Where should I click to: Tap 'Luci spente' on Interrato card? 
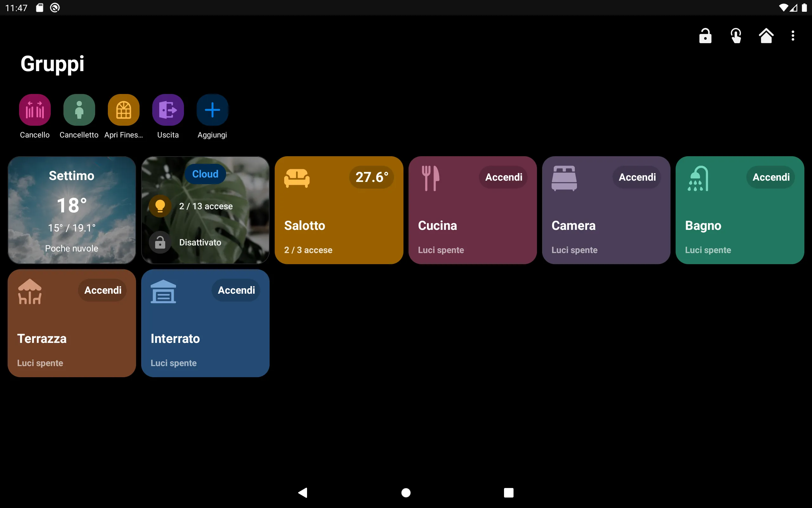point(174,363)
